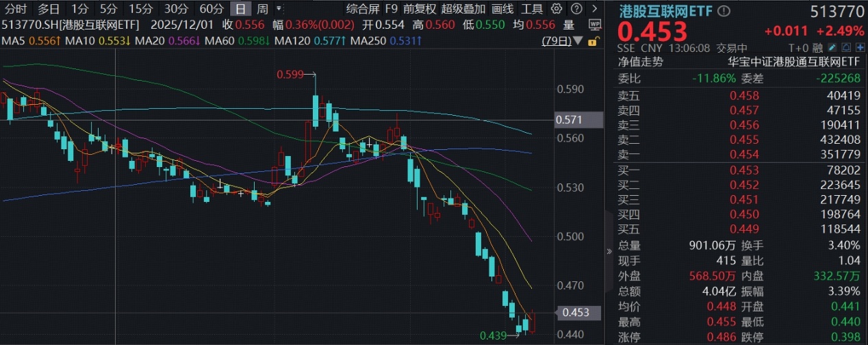Open chart settings gear icon
The height and width of the screenshot is (345, 868).
557,9
